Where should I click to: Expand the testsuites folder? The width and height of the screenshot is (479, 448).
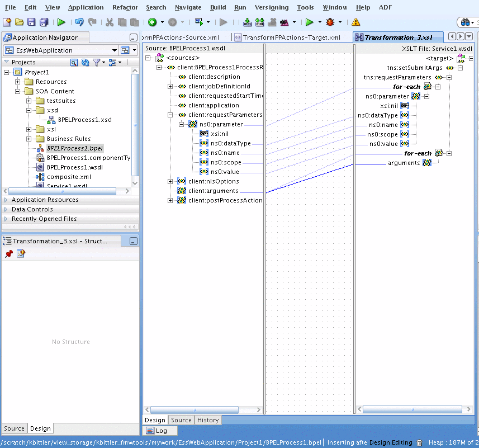pyautogui.click(x=29, y=101)
